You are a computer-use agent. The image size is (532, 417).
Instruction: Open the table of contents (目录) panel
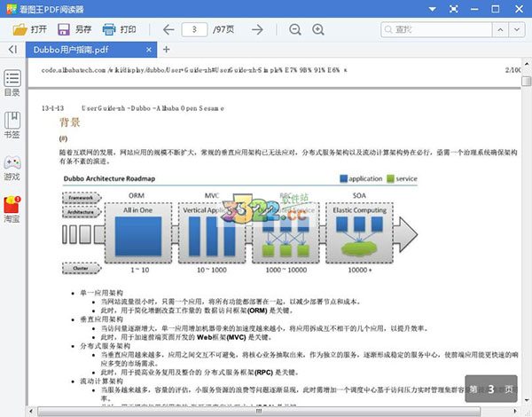[x=12, y=83]
